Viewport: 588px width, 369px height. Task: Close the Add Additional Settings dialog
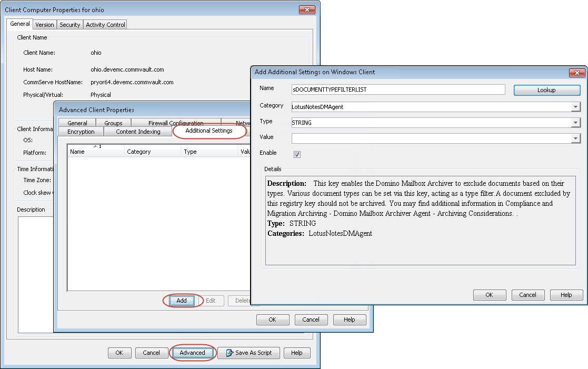point(576,73)
